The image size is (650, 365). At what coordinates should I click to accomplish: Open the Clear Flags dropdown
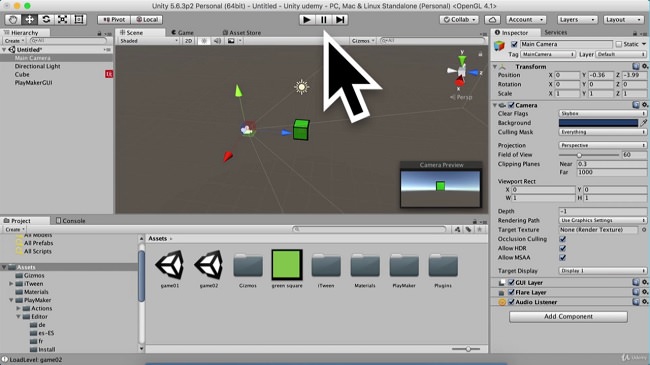[x=602, y=113]
